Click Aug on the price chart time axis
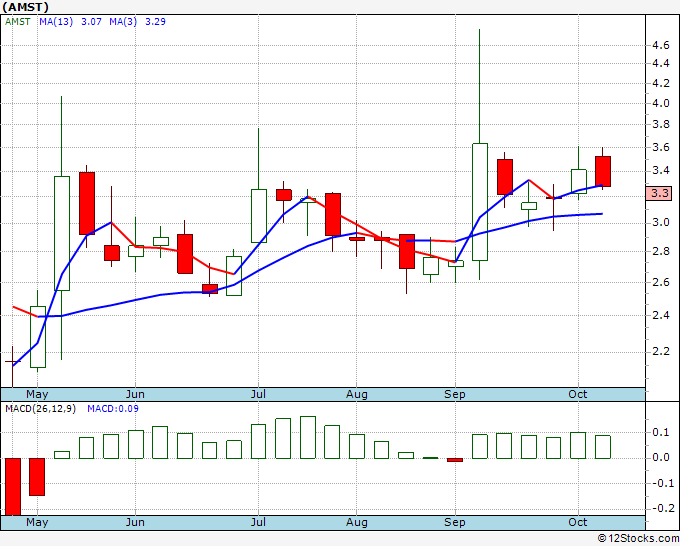 (356, 394)
